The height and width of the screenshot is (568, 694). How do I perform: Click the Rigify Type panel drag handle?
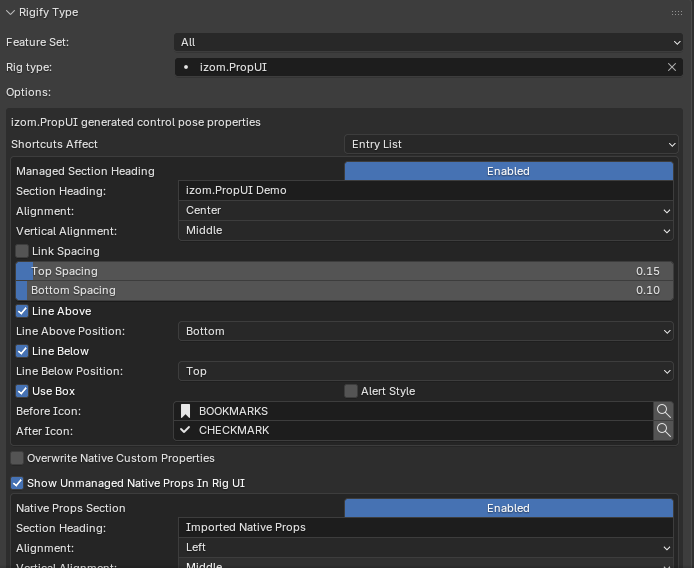(676, 12)
